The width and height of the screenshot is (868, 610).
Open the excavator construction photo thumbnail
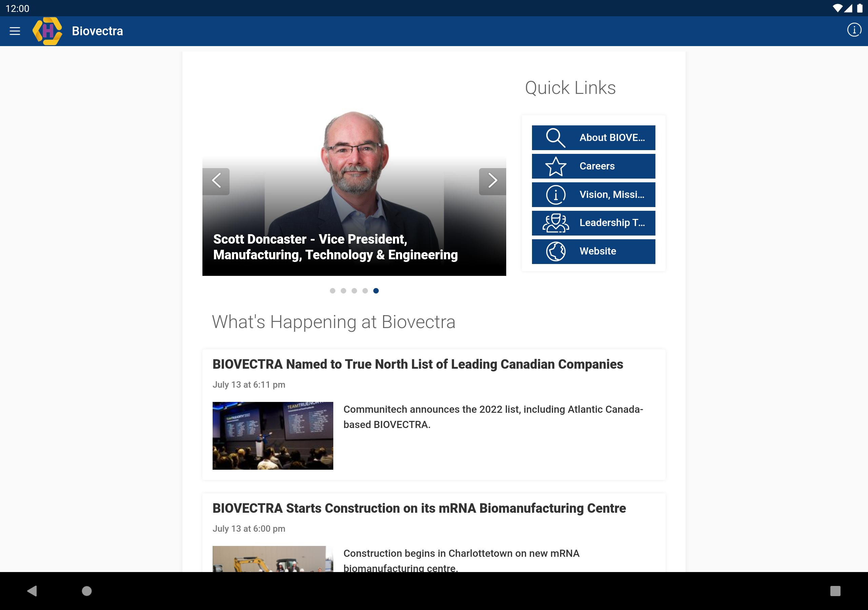pos(273,558)
